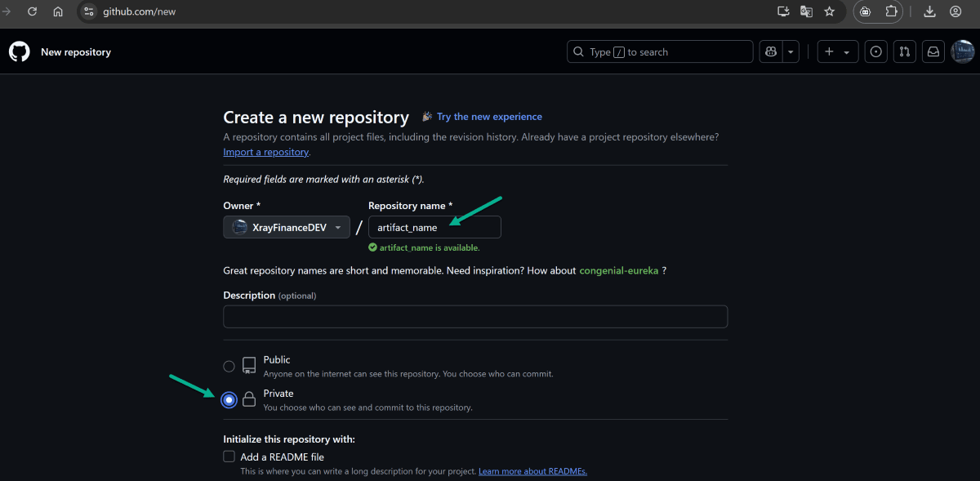This screenshot has height=481, width=980.
Task: Open GitHub Copilot chat in the header
Action: click(x=770, y=51)
